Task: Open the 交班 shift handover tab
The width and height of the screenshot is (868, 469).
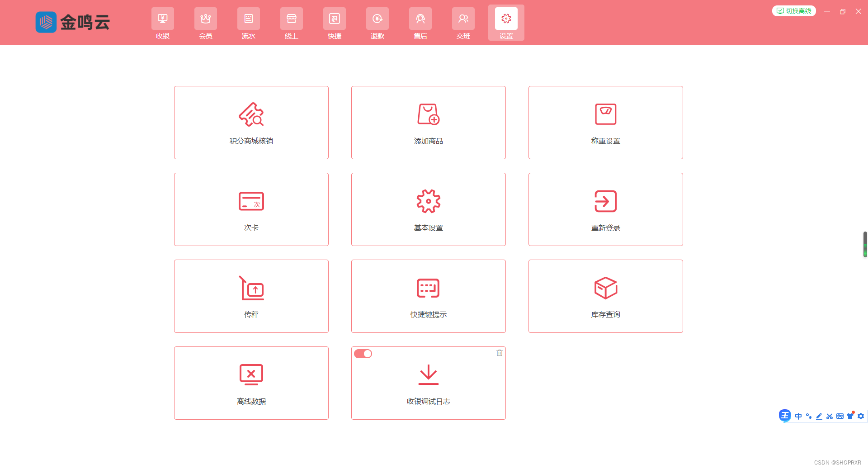Action: [463, 23]
